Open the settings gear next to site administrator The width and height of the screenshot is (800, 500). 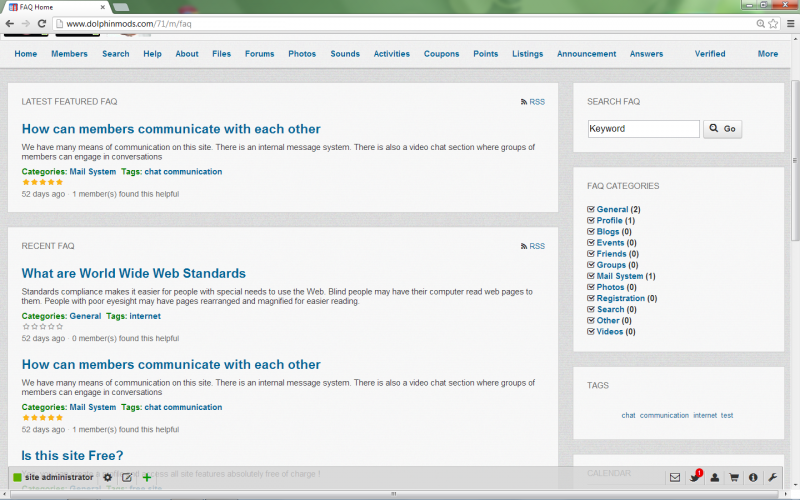coord(108,478)
